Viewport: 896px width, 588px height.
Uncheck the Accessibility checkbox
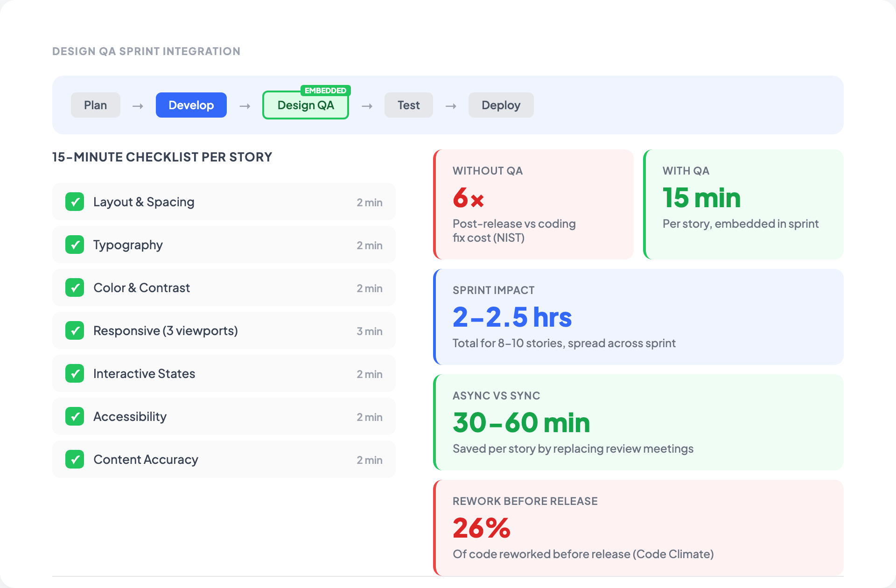point(75,416)
